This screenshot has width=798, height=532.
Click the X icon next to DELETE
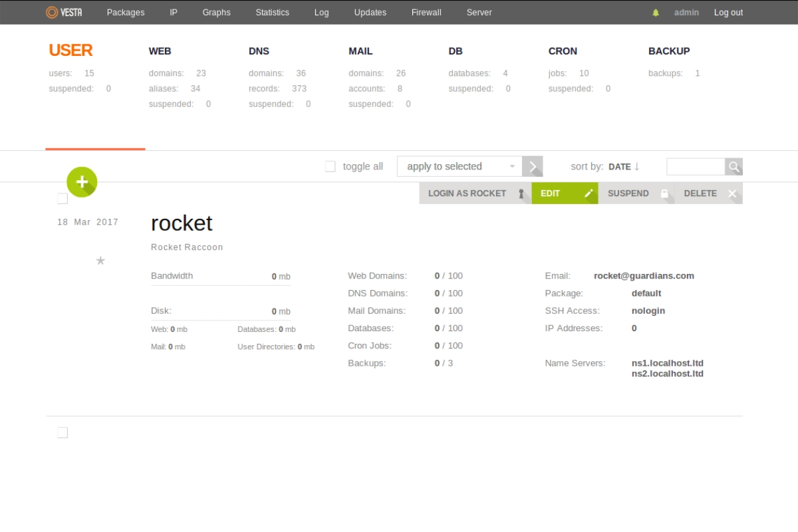tap(733, 193)
